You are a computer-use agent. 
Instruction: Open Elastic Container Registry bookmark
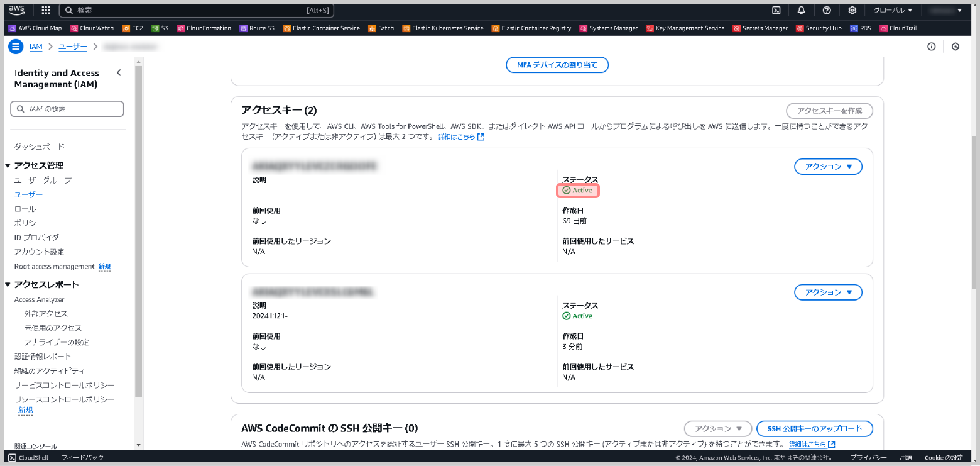pos(531,28)
